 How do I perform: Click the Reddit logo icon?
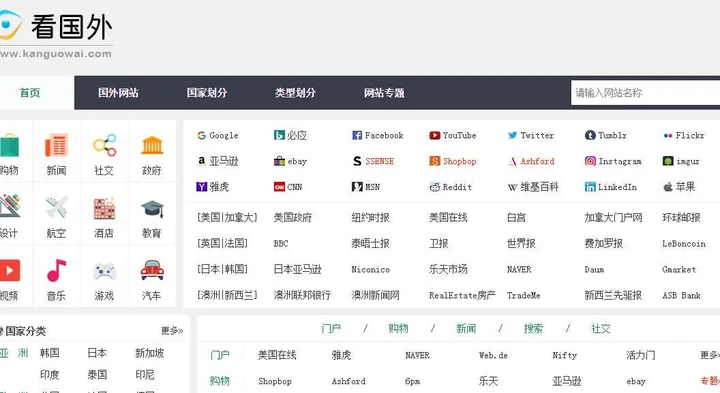tap(434, 187)
